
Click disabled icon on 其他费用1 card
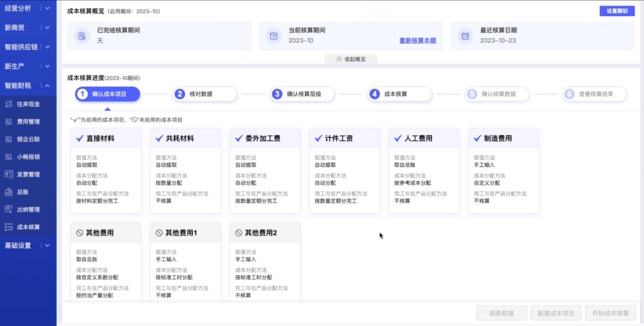pos(159,233)
